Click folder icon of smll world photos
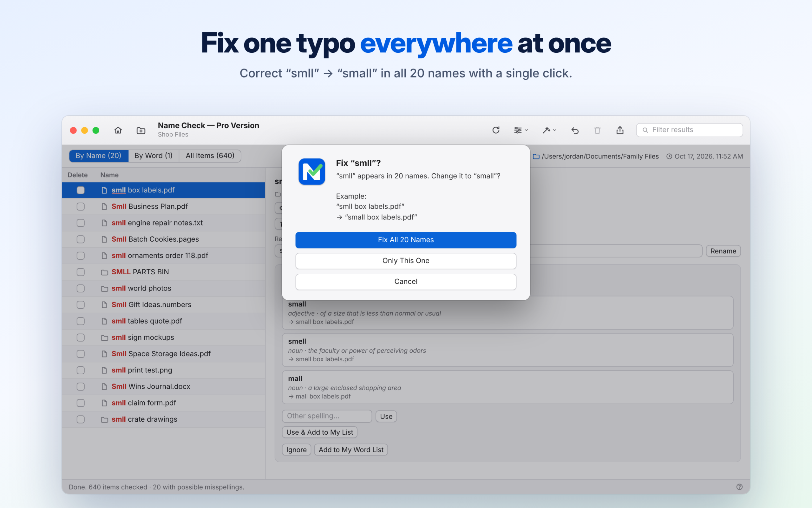Viewport: 812px width, 508px height. (104, 289)
